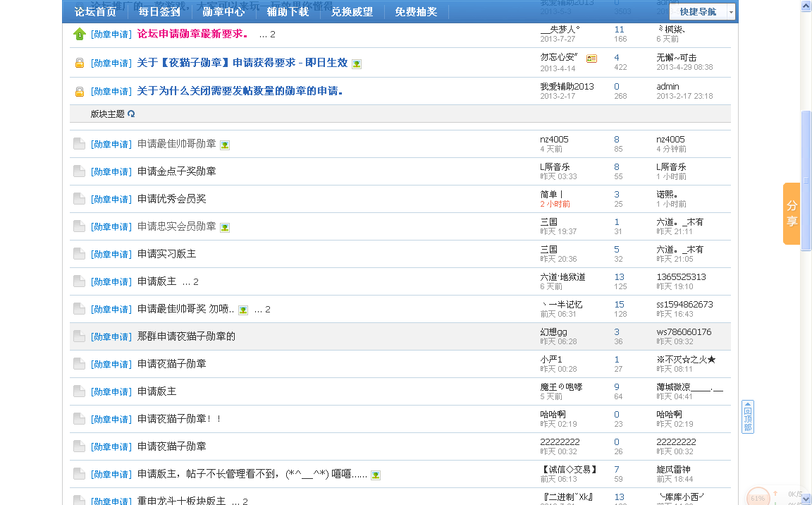Open author profile 六道·地狱道
This screenshot has height=505, width=812.
563,276
